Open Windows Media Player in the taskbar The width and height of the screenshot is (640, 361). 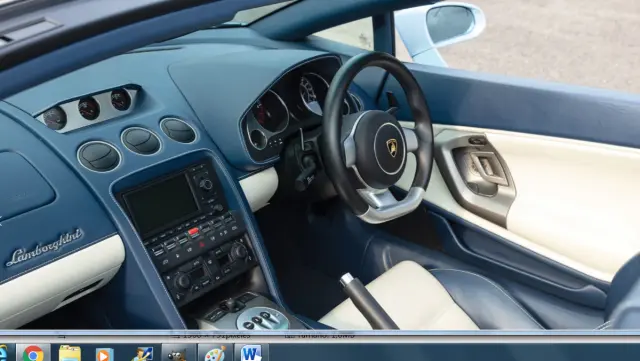point(104,354)
